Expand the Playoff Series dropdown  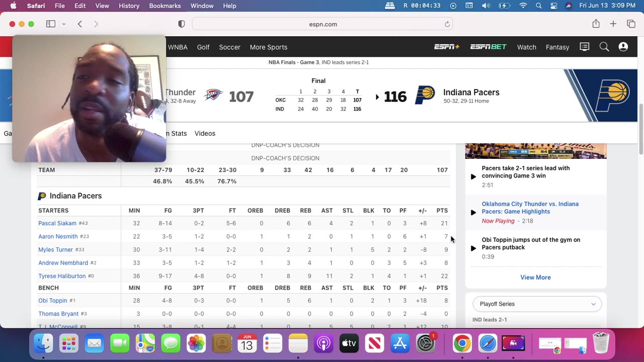[x=537, y=304]
